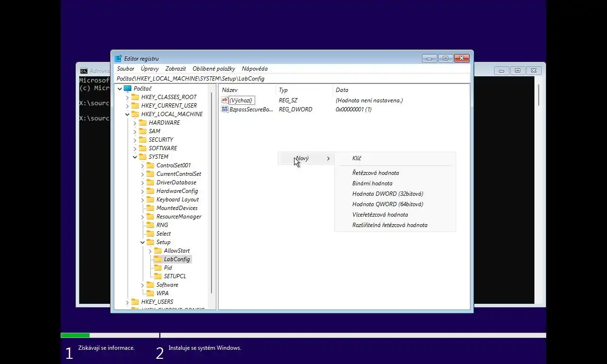Image resolution: width=607 pixels, height=364 pixels.
Task: Click the Editor registru title bar icon
Action: pyautogui.click(x=118, y=59)
